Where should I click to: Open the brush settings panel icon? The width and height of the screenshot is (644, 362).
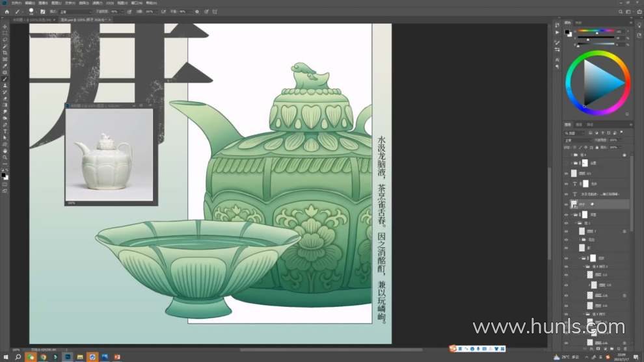click(x=43, y=12)
